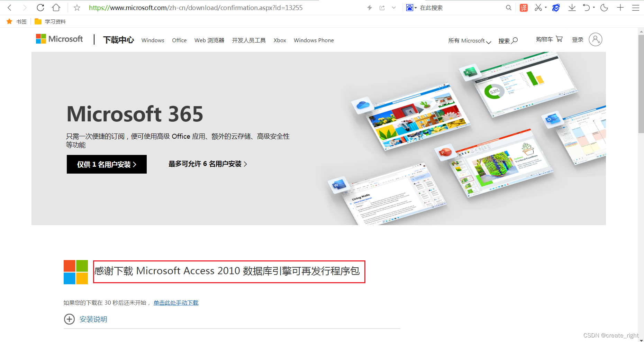Click the browser back arrow
The height and width of the screenshot is (342, 644).
pyautogui.click(x=10, y=8)
